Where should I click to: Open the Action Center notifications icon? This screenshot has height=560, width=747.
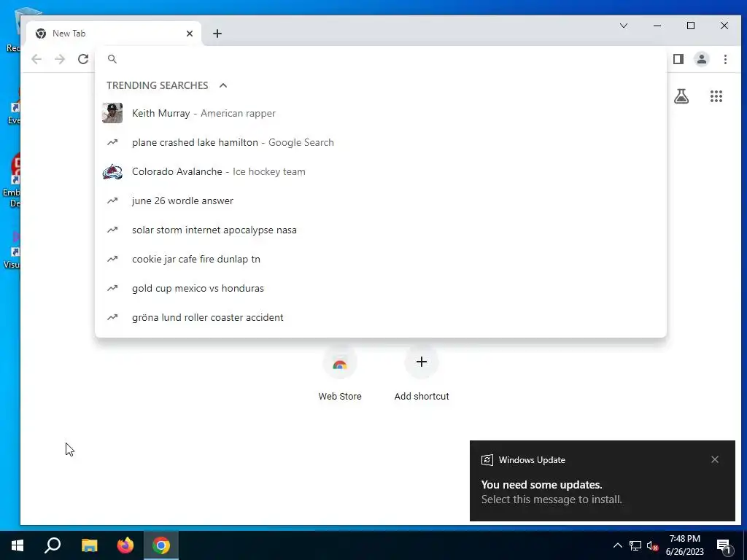tap(724, 546)
